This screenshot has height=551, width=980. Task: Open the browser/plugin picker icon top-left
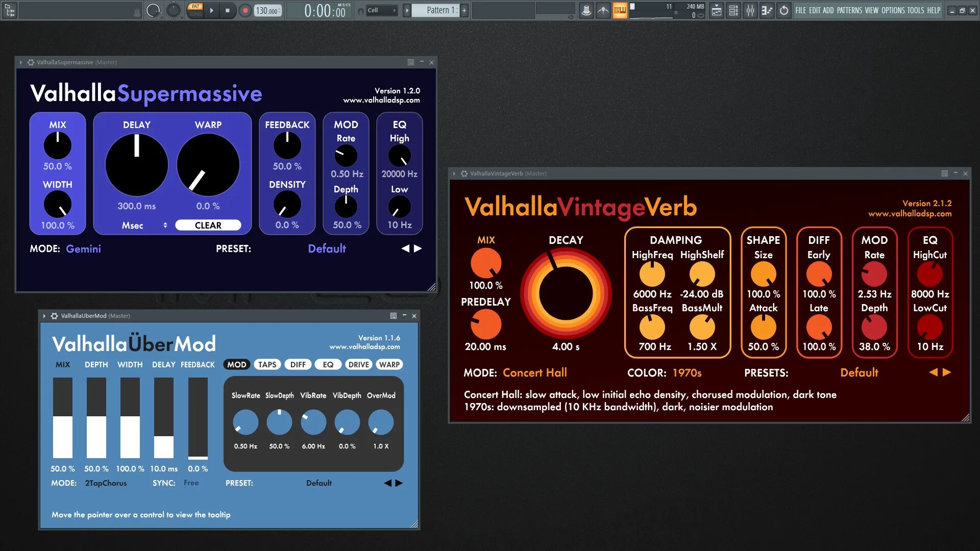point(10,10)
